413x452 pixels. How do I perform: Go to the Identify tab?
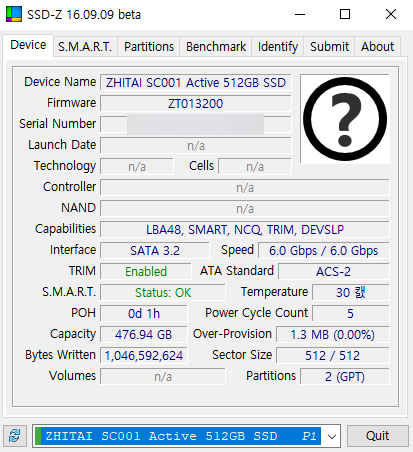(277, 47)
